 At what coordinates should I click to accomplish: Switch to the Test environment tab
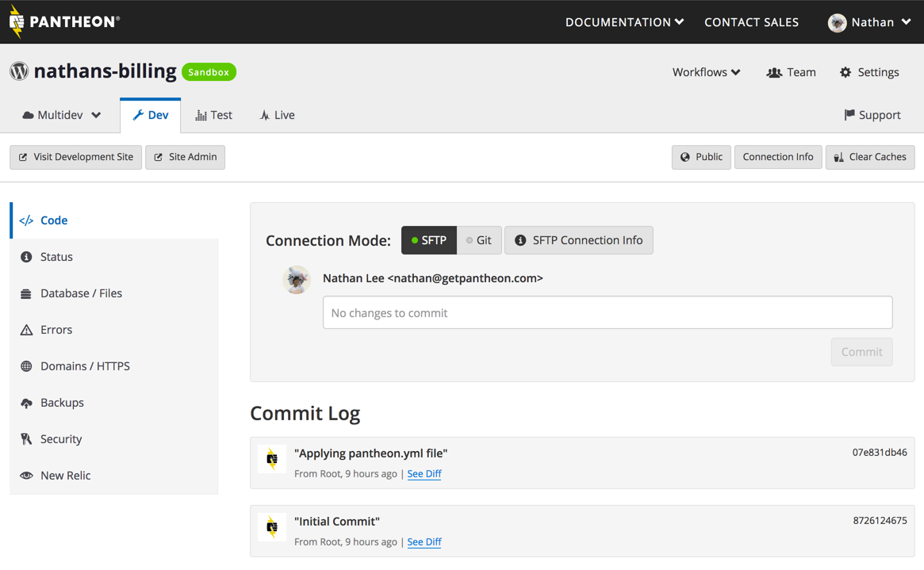[214, 116]
